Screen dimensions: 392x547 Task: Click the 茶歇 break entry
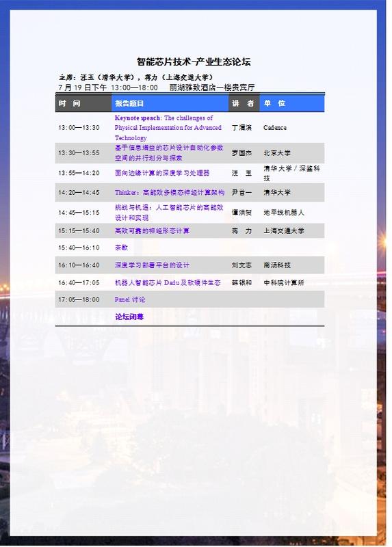pos(122,248)
